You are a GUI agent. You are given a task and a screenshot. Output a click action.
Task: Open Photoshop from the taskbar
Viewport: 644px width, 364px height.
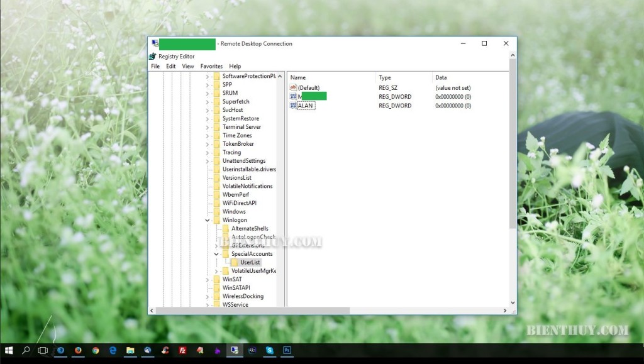[x=287, y=350]
